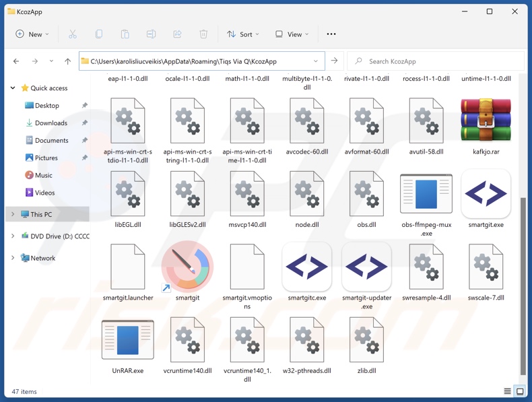Image resolution: width=532 pixels, height=402 pixels.
Task: Collapse the Quick access tree section
Action: (x=13, y=88)
